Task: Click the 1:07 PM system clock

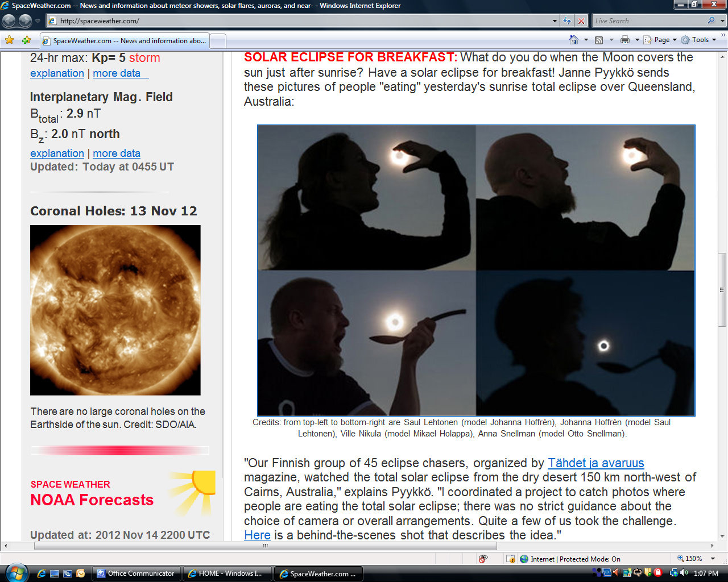Action: coord(706,573)
